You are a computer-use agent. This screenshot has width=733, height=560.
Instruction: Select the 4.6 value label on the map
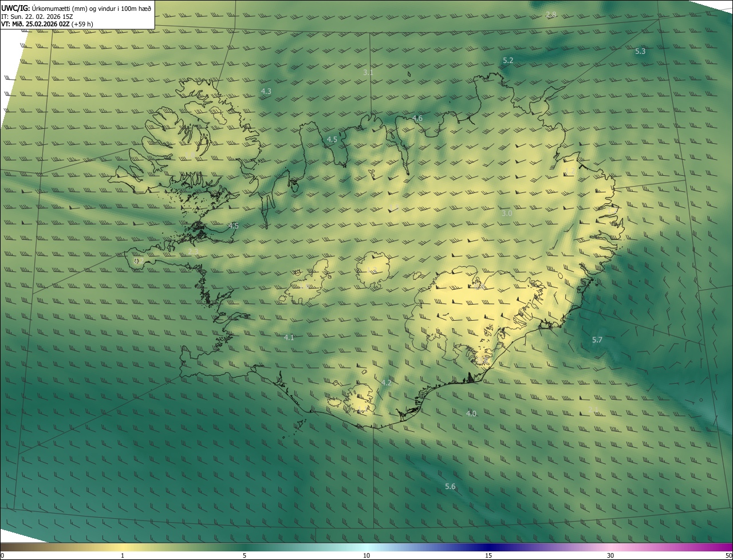tap(417, 119)
